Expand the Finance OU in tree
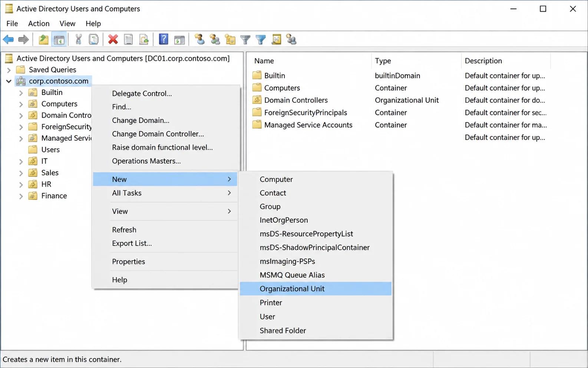 (x=21, y=196)
